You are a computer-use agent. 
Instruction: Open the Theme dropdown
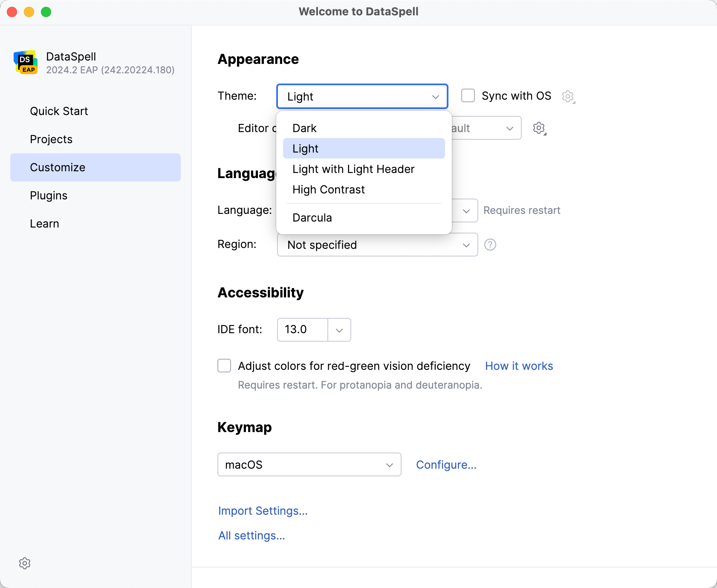[361, 96]
